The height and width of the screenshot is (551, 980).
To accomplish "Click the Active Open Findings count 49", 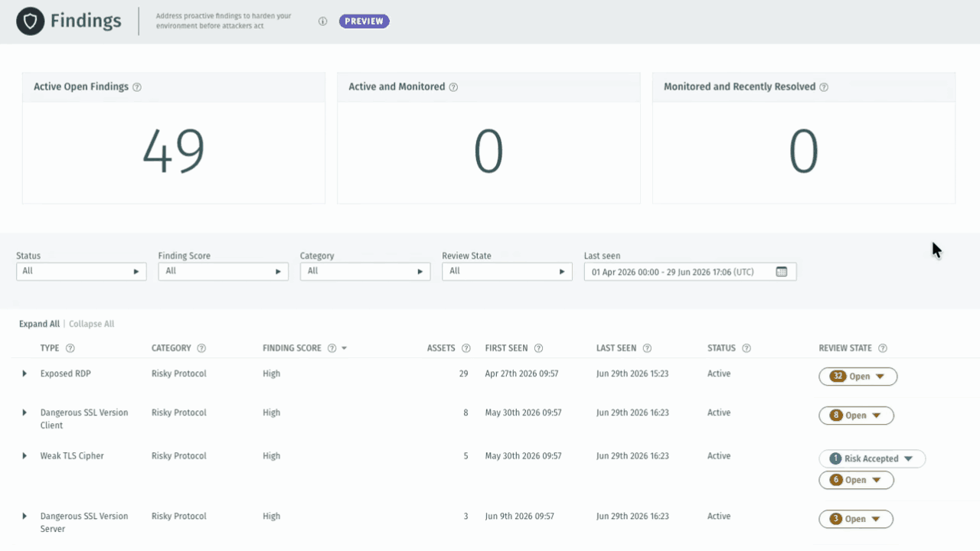I will (174, 151).
